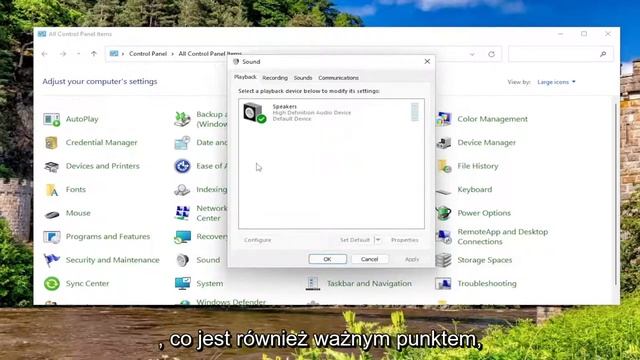Open the Date and Time icon
This screenshot has height=360, width=640.
coord(182,142)
